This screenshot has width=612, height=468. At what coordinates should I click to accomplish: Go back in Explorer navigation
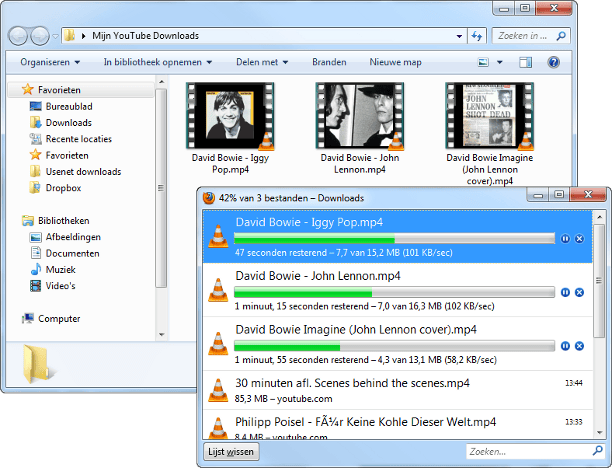coord(18,36)
